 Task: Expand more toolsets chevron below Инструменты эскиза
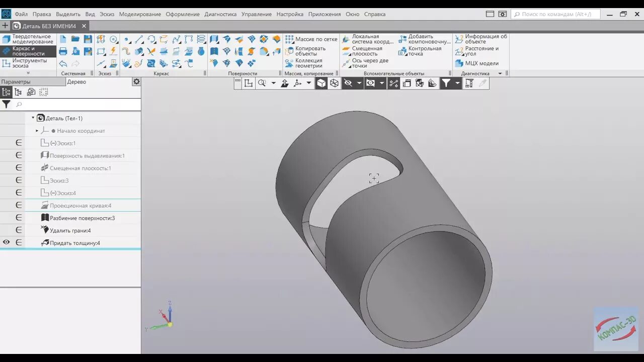coord(28,73)
